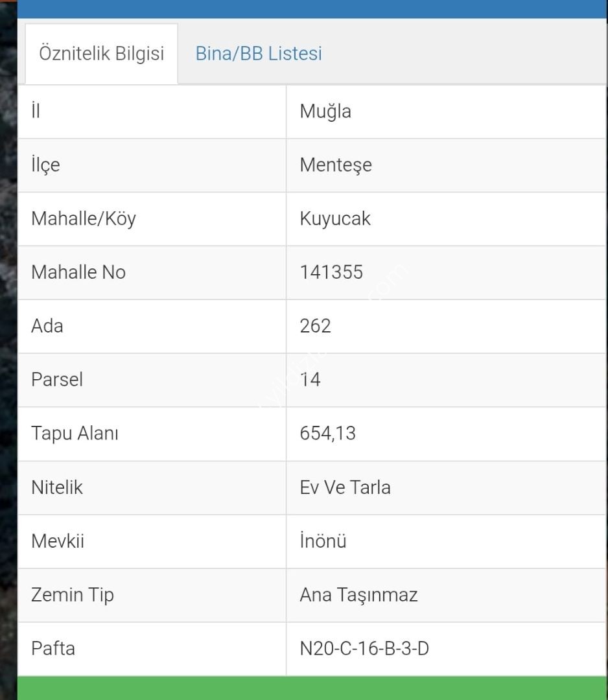Select the Ana Taşınmaz value

[x=358, y=595]
